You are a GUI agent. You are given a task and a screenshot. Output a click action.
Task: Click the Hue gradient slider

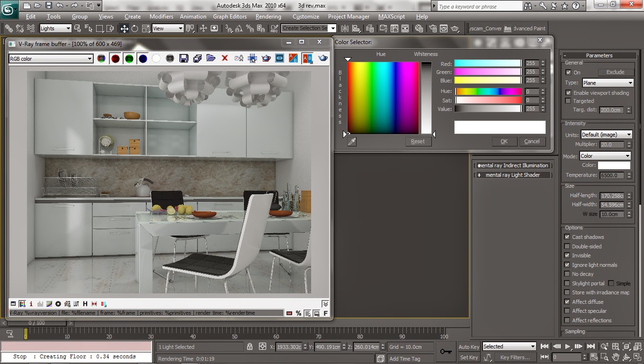point(488,91)
